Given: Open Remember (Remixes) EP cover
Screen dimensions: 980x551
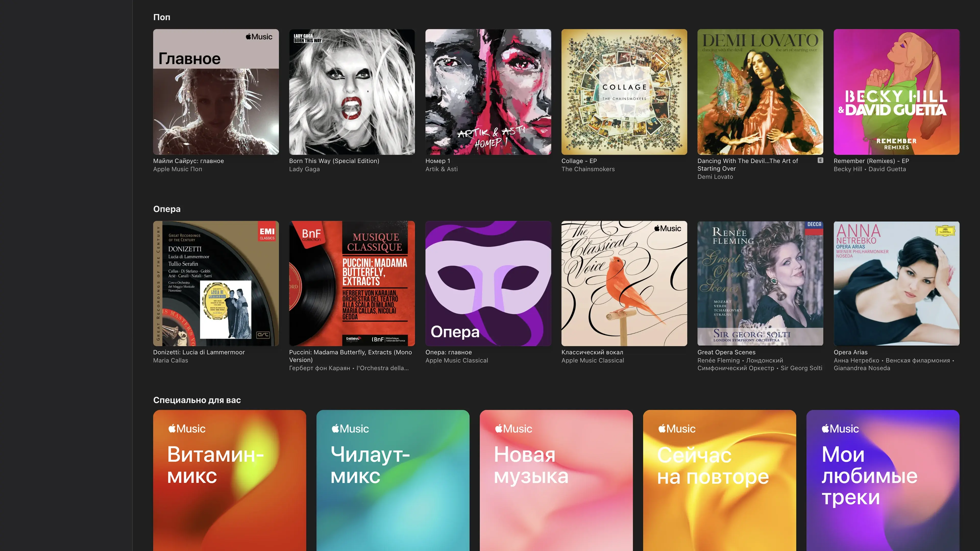Looking at the screenshot, I should coord(896,92).
